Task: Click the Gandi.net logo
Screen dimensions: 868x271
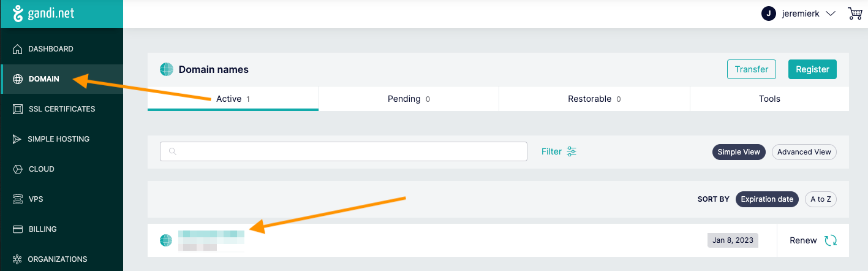Action: 43,13
